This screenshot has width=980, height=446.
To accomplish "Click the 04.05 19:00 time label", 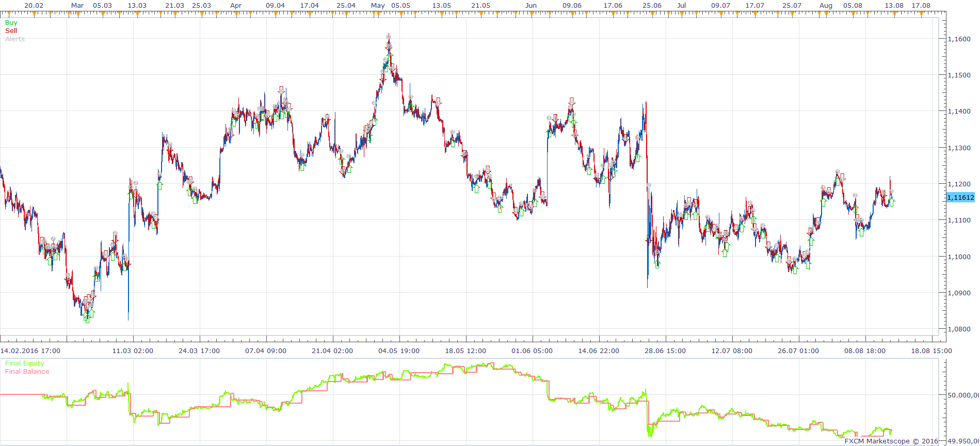I will coord(399,351).
